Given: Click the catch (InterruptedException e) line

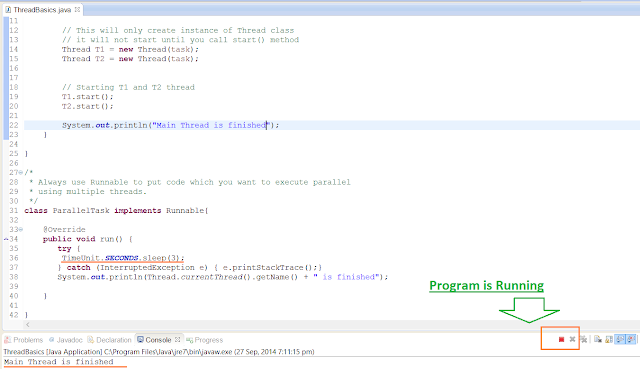Looking at the screenshot, I should (x=190, y=267).
